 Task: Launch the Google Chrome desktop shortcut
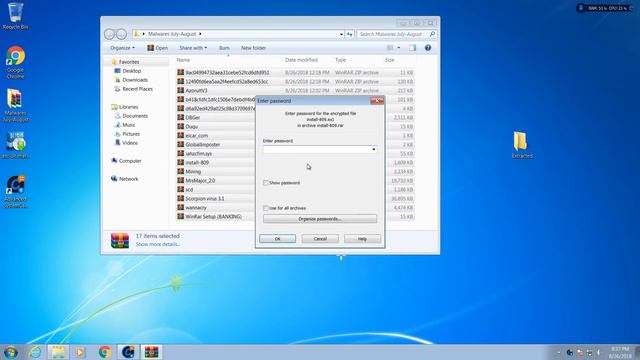point(16,62)
